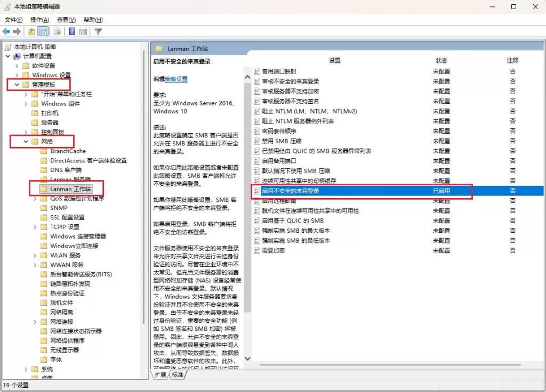
Task: Click the Forward navigation arrow
Action: pyautogui.click(x=17, y=31)
